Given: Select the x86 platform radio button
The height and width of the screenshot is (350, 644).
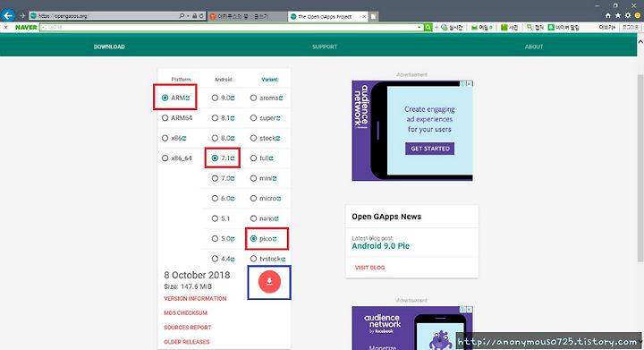Looking at the screenshot, I should [165, 138].
